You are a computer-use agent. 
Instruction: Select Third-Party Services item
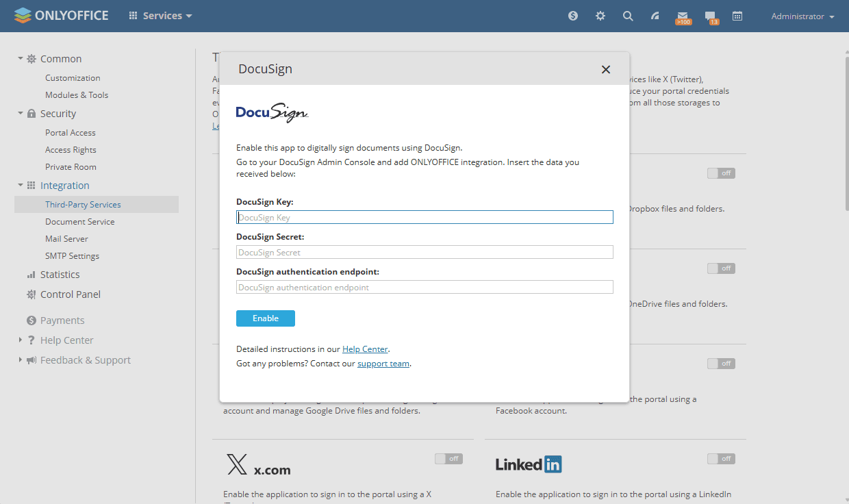(x=97, y=205)
